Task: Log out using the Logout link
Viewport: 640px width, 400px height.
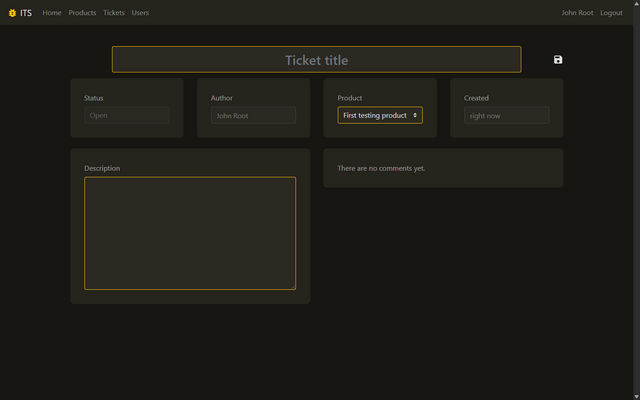Action: pyautogui.click(x=611, y=13)
